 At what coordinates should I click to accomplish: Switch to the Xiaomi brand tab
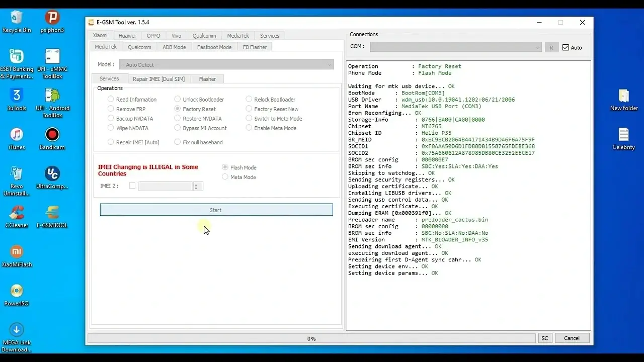click(100, 36)
